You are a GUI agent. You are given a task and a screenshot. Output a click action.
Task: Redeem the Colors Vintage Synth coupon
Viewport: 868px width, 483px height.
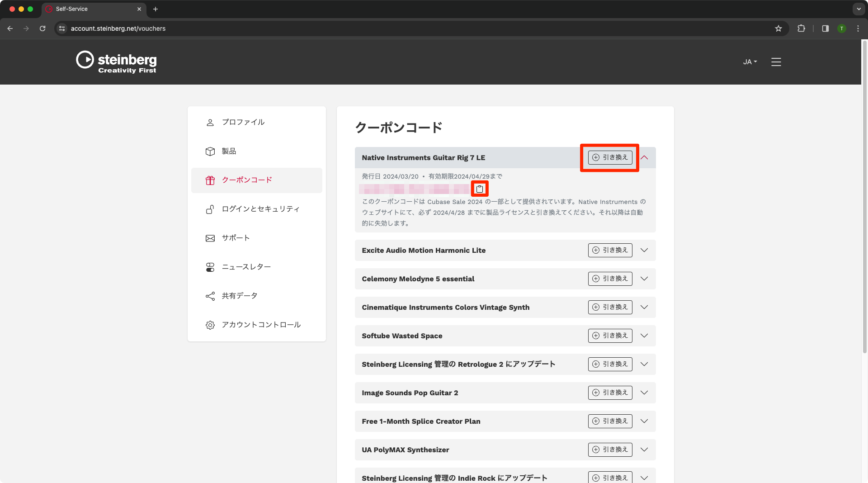point(610,307)
